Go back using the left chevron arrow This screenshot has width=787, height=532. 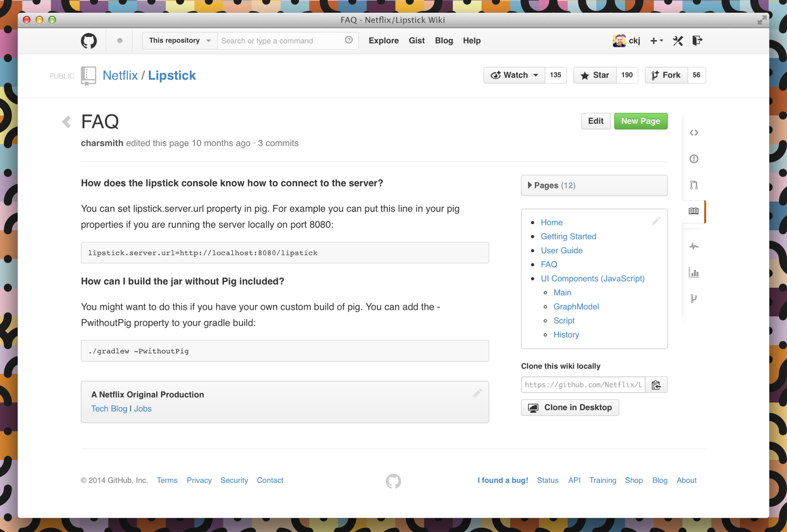click(66, 121)
